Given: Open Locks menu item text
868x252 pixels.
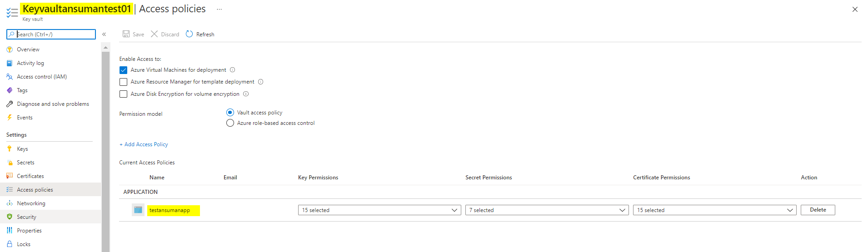Looking at the screenshot, I should 24,244.
